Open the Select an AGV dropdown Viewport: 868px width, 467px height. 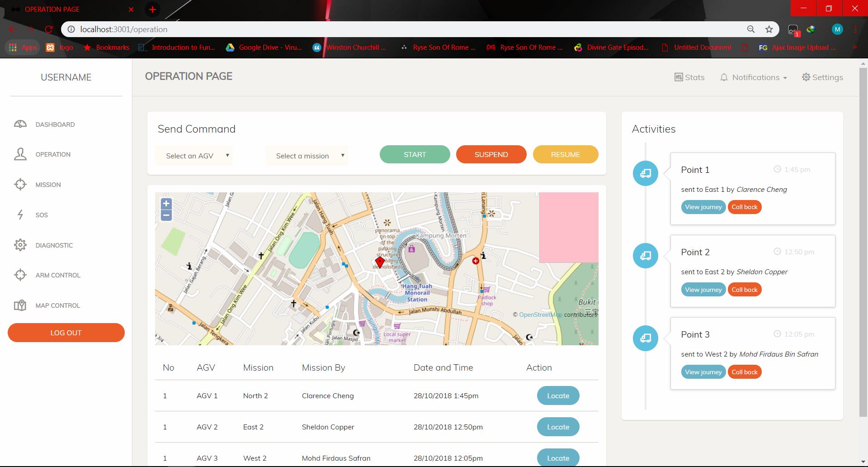pos(194,156)
